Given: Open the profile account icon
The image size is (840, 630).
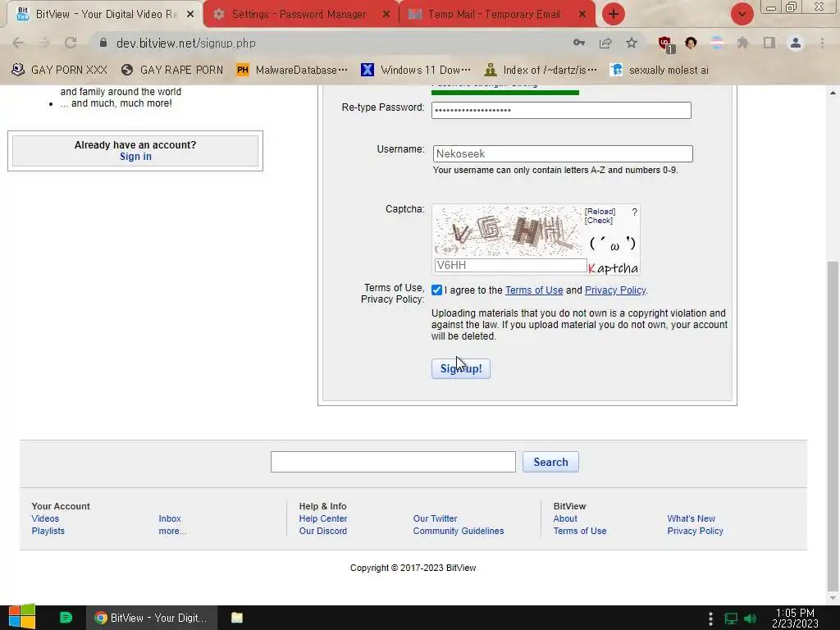Looking at the screenshot, I should (x=796, y=43).
